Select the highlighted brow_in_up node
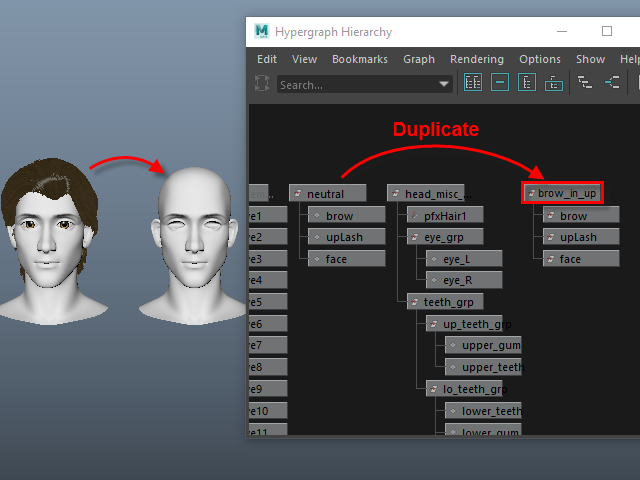 tap(562, 193)
